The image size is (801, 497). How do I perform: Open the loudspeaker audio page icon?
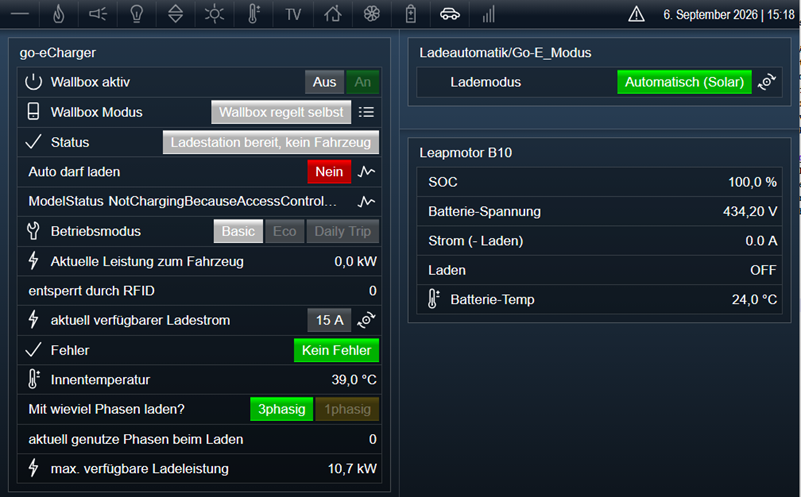pos(98,14)
